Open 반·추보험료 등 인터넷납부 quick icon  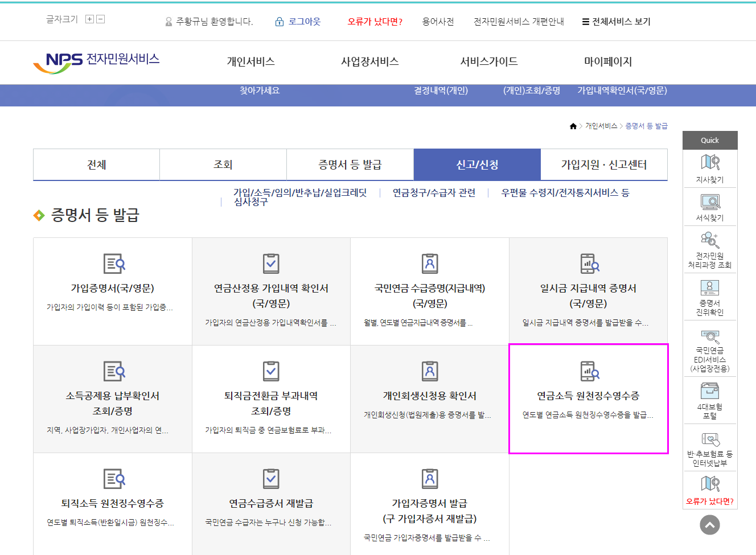(710, 439)
